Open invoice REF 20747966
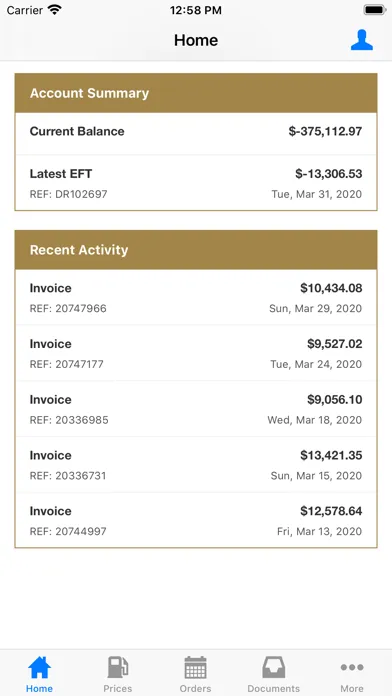Viewport: 392px width, 696px height. pos(196,297)
